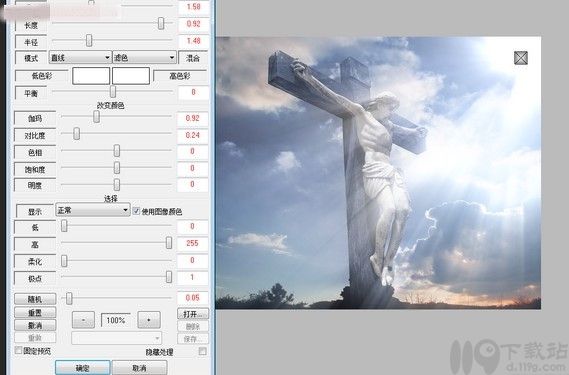Viewport: 569px width, 375px height.
Task: Open the 正常 display dropdown
Action: coord(93,210)
